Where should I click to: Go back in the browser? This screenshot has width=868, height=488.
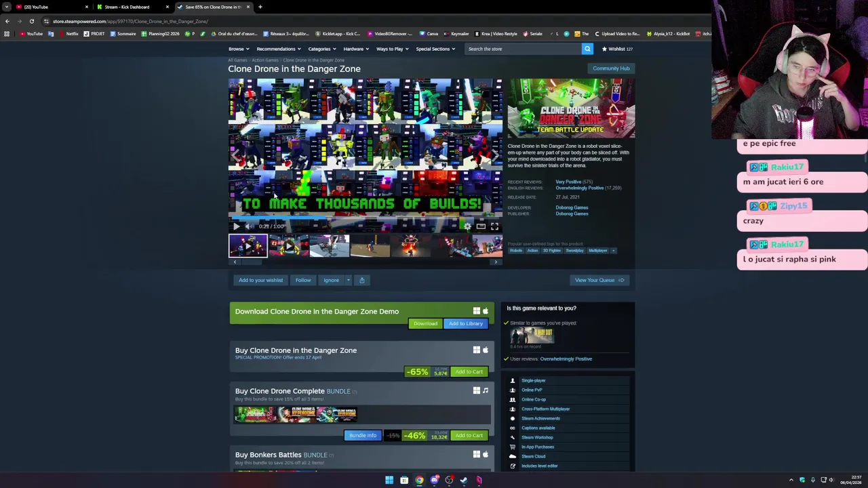click(x=7, y=21)
